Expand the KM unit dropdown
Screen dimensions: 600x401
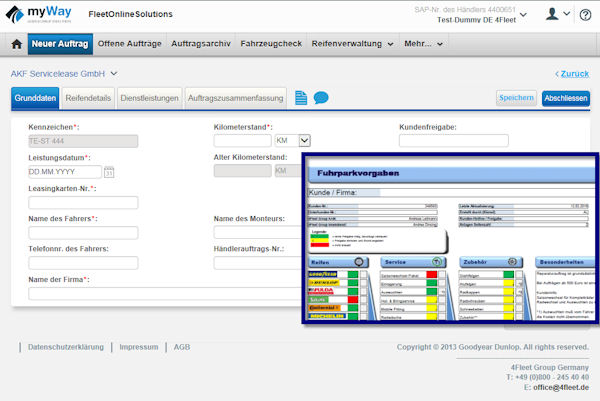pyautogui.click(x=304, y=141)
